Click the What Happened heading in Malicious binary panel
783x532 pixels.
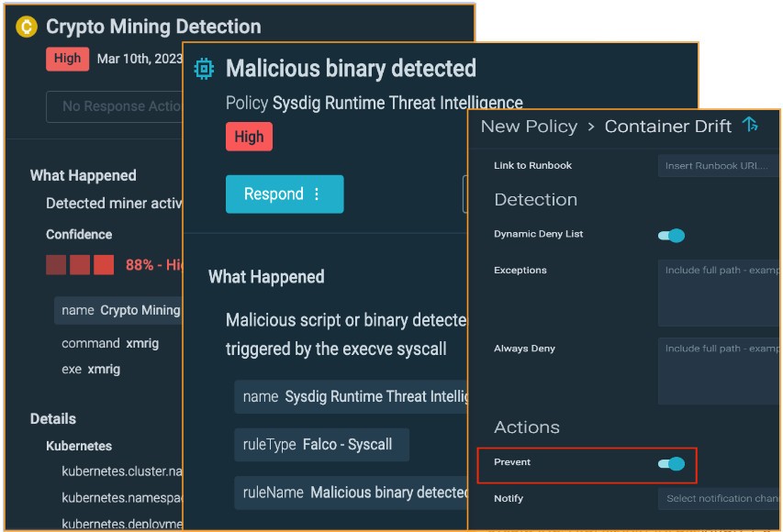tap(266, 276)
